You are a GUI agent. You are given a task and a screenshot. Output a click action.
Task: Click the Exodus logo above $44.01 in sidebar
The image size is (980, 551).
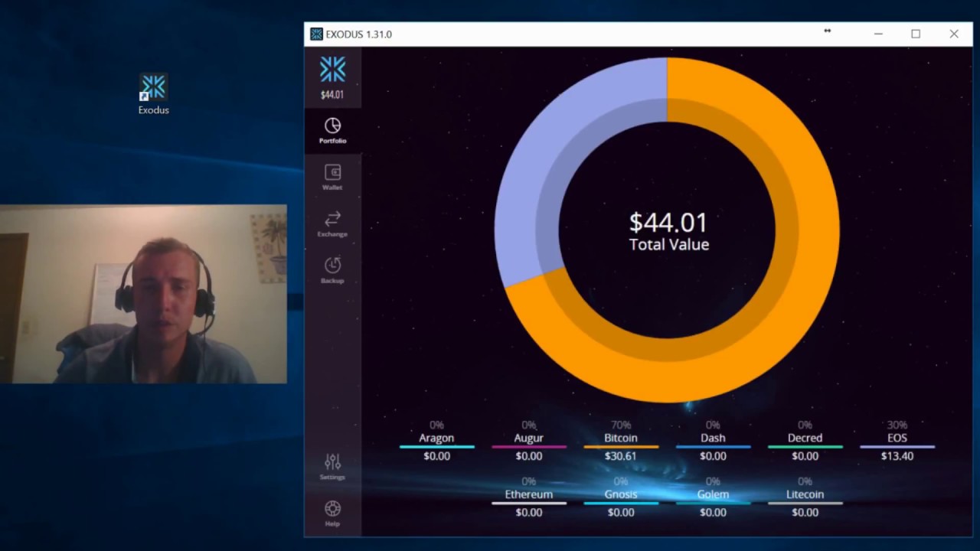click(x=332, y=70)
